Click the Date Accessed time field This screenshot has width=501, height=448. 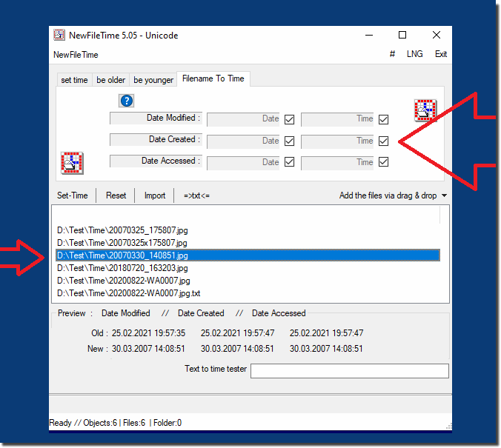tap(337, 162)
